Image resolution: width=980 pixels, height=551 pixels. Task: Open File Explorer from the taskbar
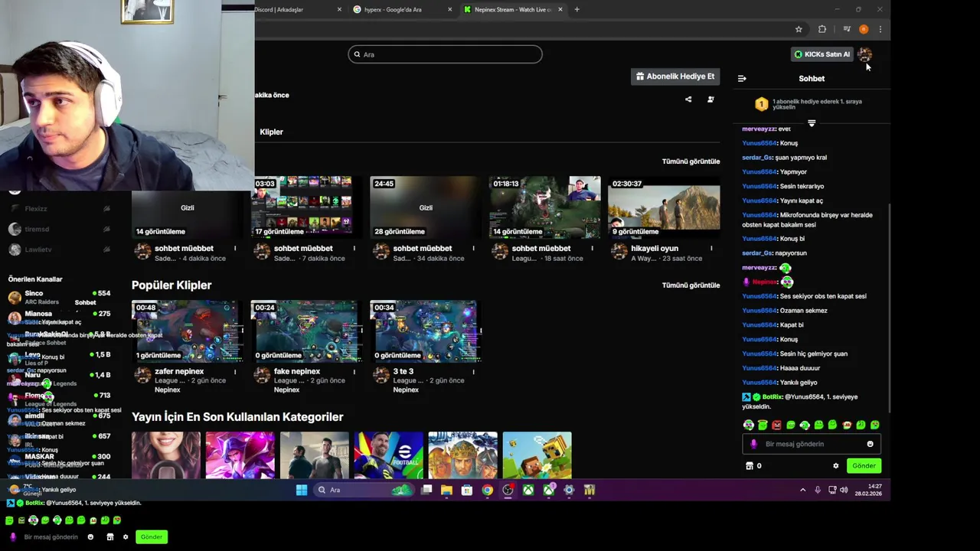coord(446,490)
